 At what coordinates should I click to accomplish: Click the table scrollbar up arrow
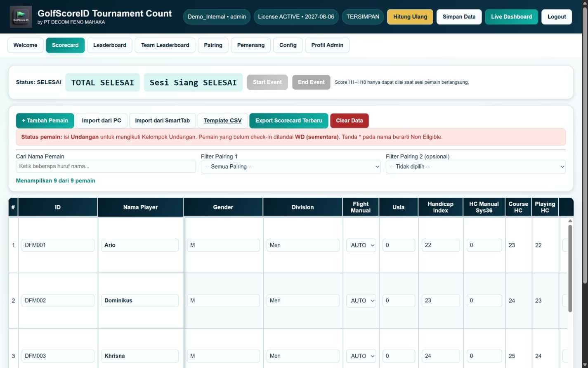pos(570,221)
